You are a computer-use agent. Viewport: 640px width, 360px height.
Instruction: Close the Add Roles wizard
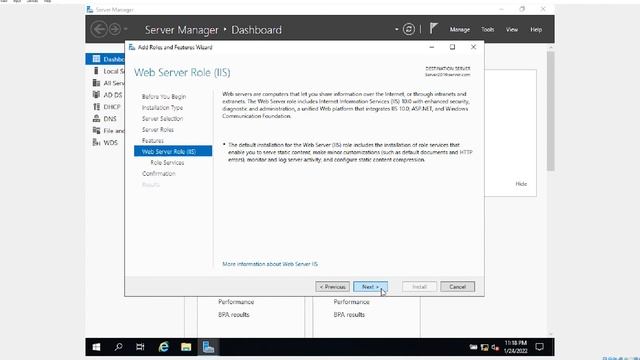tap(473, 47)
